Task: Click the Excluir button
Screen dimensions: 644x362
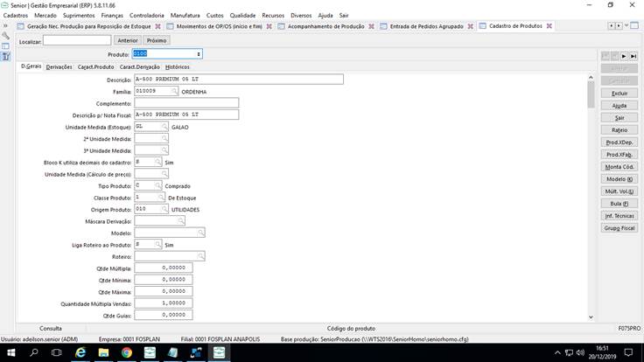Action: point(619,93)
